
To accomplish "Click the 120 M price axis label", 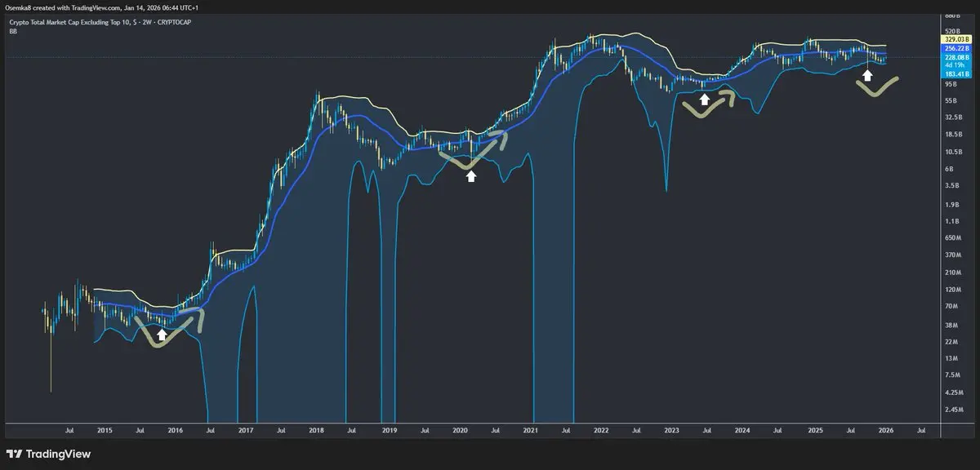I will (952, 290).
